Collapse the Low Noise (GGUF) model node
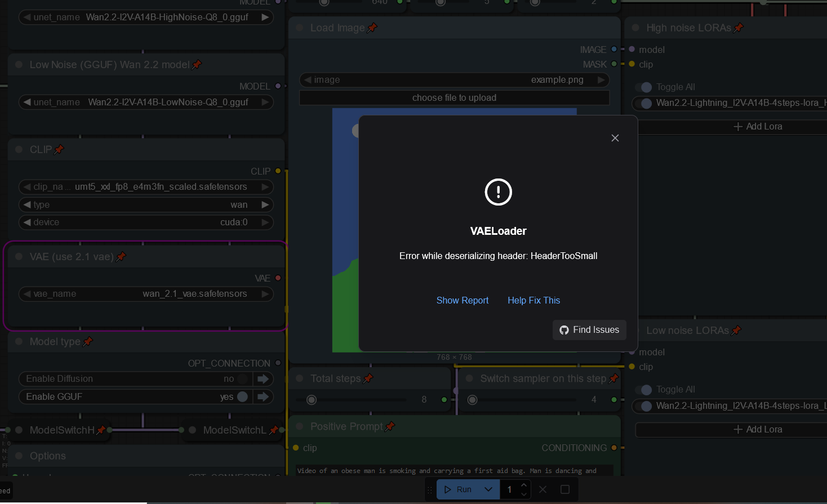The width and height of the screenshot is (827, 504). [x=19, y=65]
